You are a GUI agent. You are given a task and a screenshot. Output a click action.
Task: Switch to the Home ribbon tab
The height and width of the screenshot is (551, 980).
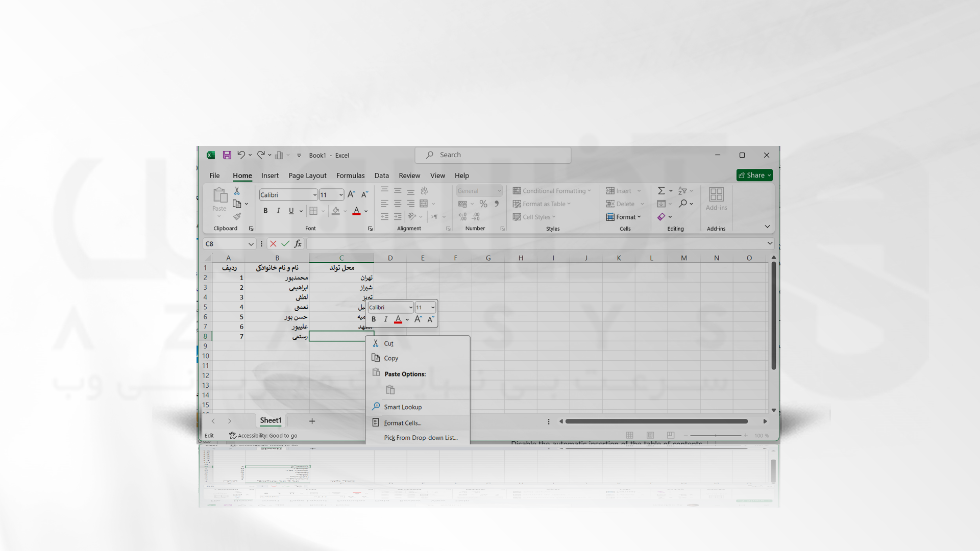click(242, 176)
